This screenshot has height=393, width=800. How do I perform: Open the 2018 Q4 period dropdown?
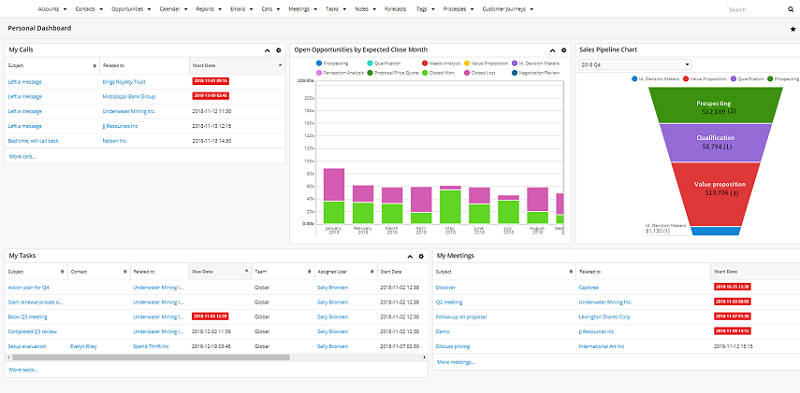tap(635, 65)
